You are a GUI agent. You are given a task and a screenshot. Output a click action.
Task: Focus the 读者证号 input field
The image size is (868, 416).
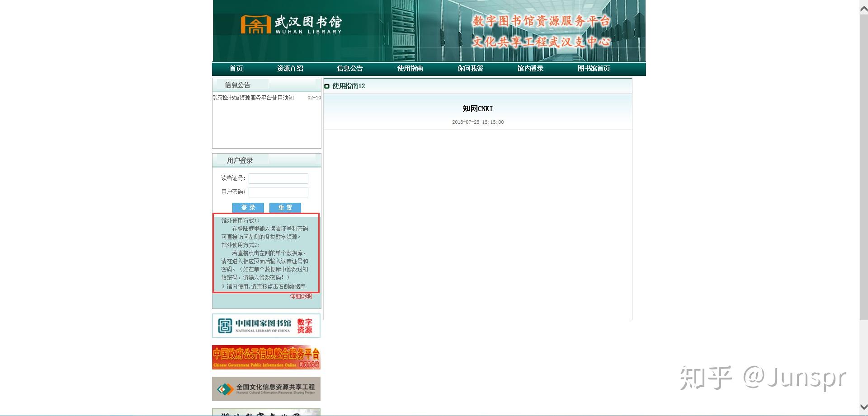pyautogui.click(x=278, y=178)
